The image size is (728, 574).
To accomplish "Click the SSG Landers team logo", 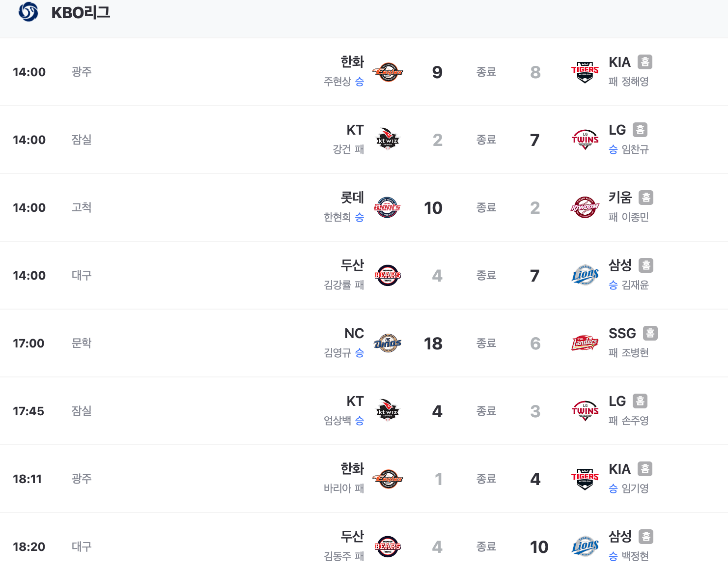I will (585, 343).
